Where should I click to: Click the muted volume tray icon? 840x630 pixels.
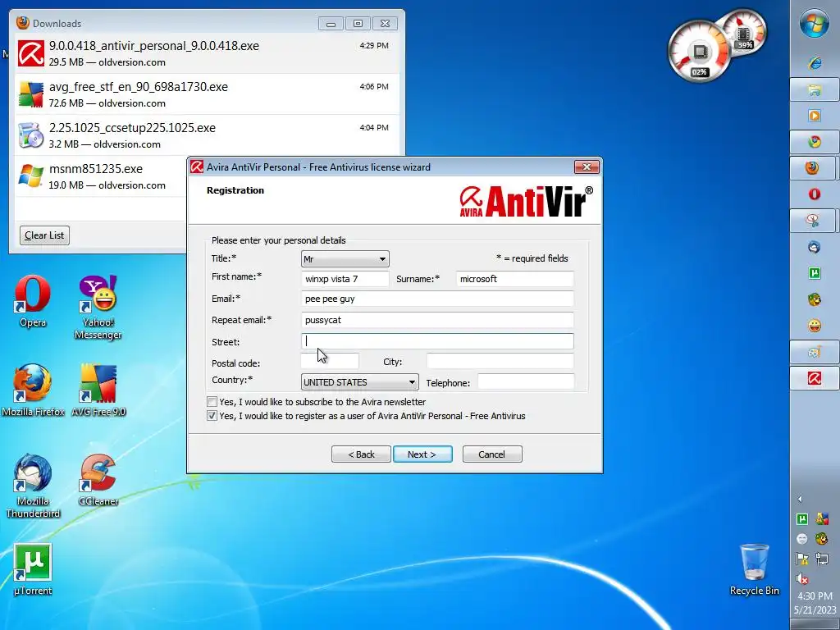[802, 578]
